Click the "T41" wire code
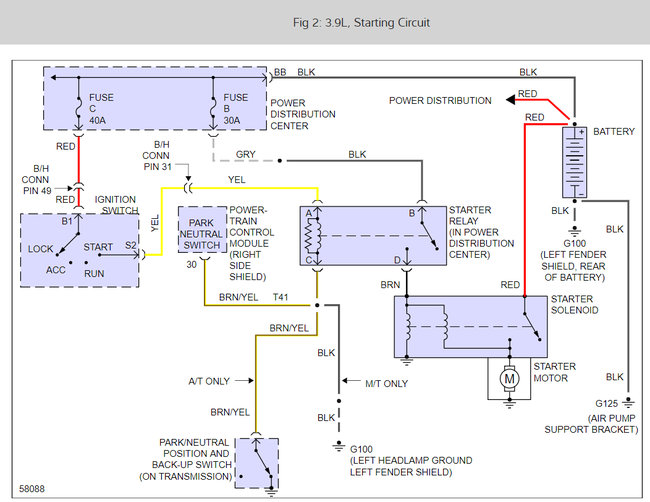The image size is (650, 502). point(280,297)
